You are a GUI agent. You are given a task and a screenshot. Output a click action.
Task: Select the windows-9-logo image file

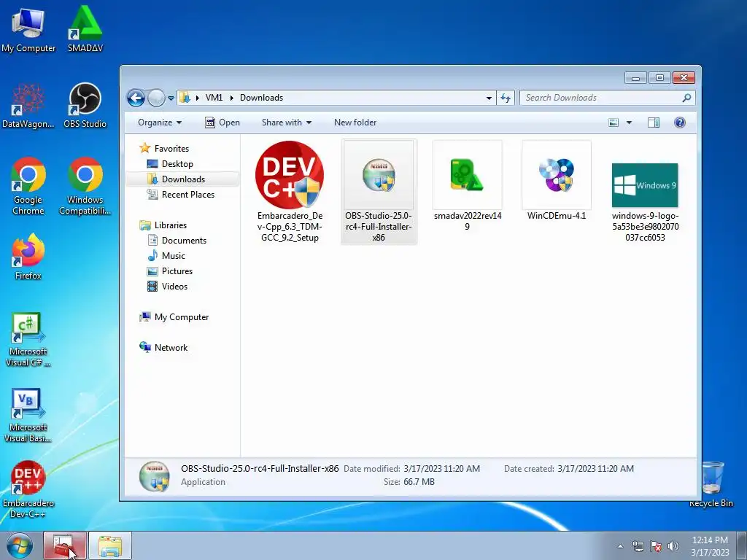(x=645, y=202)
